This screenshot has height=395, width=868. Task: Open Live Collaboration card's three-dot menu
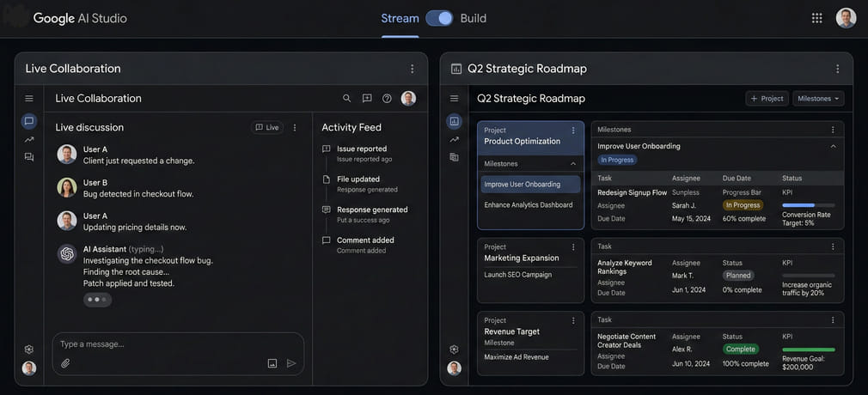412,69
